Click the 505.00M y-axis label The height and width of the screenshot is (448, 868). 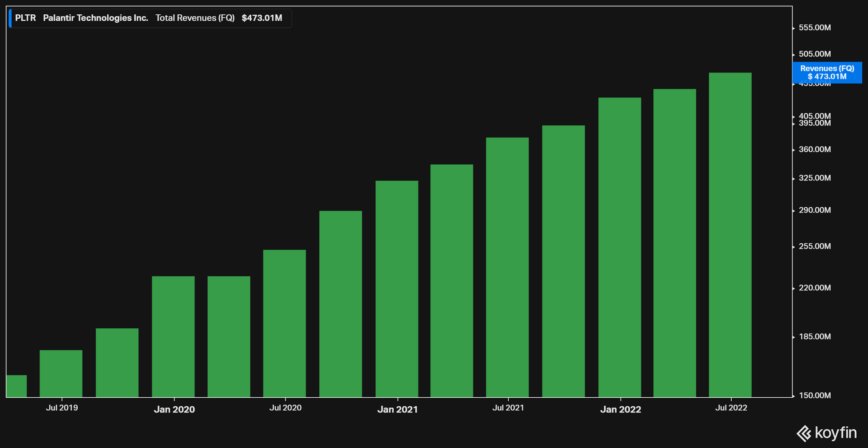click(x=815, y=54)
